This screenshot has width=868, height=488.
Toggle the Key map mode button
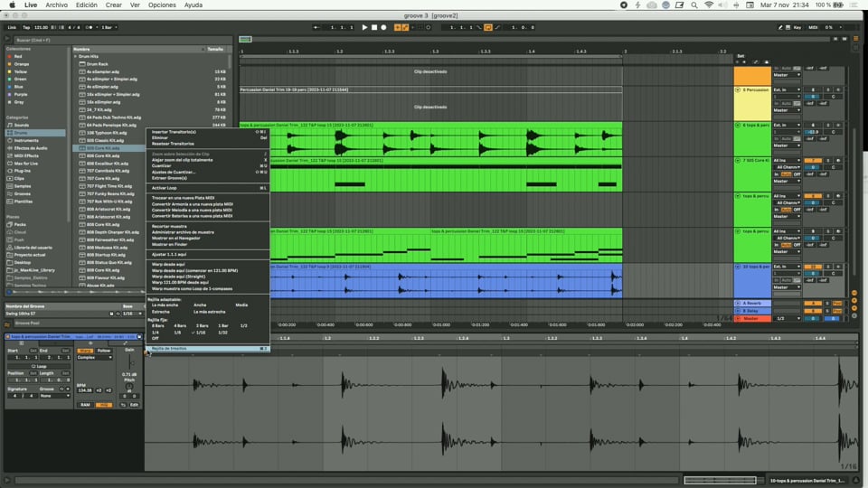pos(797,27)
